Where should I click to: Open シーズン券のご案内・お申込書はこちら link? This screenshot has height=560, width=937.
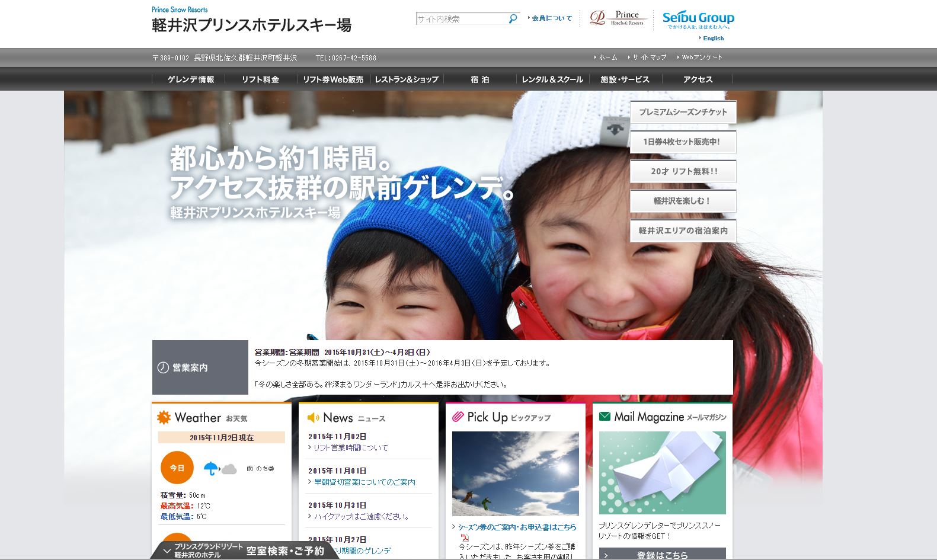pyautogui.click(x=517, y=527)
